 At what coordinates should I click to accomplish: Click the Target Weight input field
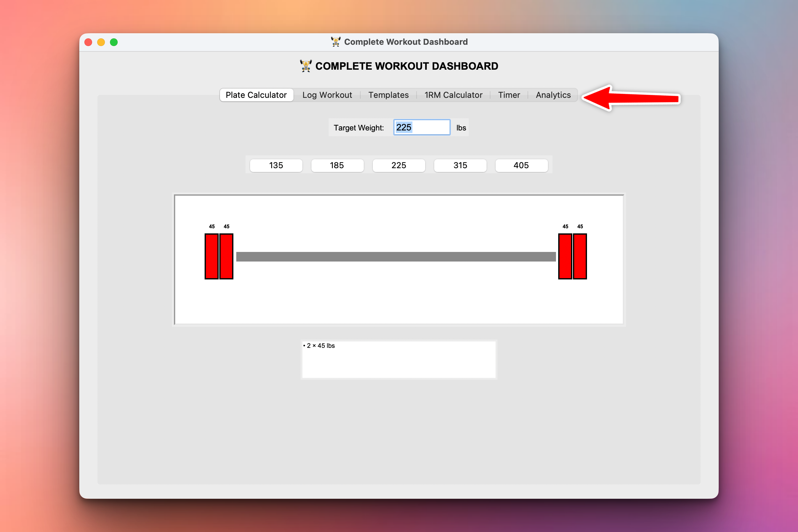point(422,128)
